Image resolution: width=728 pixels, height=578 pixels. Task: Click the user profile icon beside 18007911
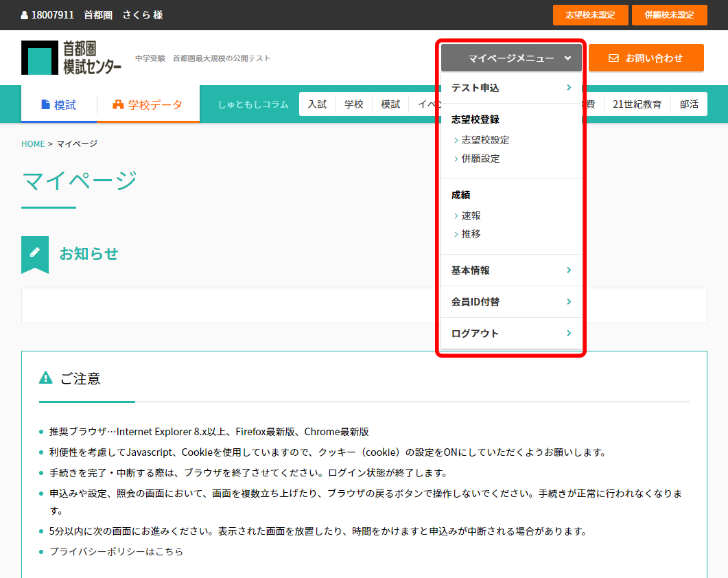[x=25, y=15]
